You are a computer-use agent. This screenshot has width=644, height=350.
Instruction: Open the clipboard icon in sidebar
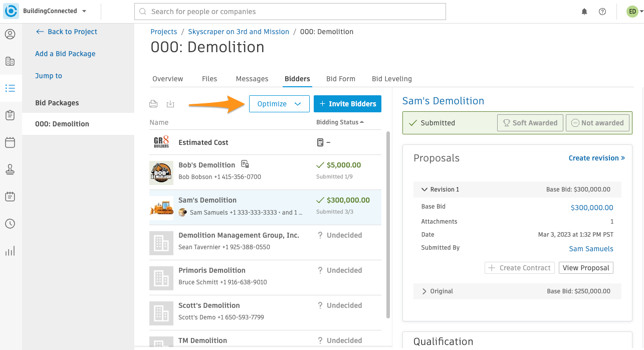tap(10, 115)
